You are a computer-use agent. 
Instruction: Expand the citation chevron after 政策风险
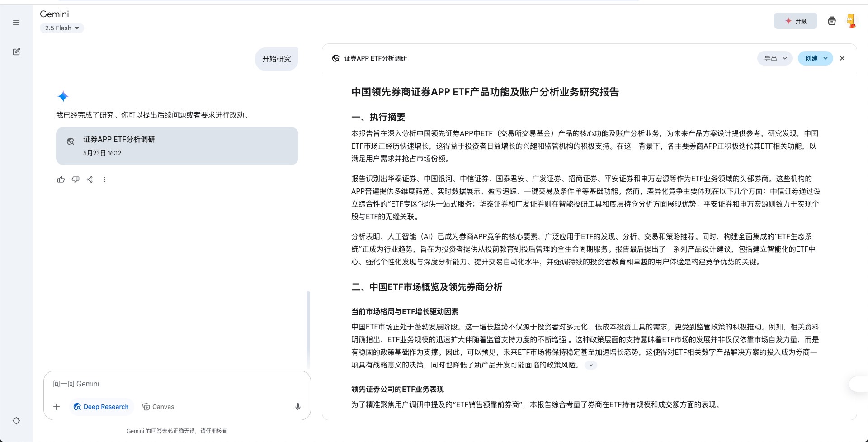[591, 365]
